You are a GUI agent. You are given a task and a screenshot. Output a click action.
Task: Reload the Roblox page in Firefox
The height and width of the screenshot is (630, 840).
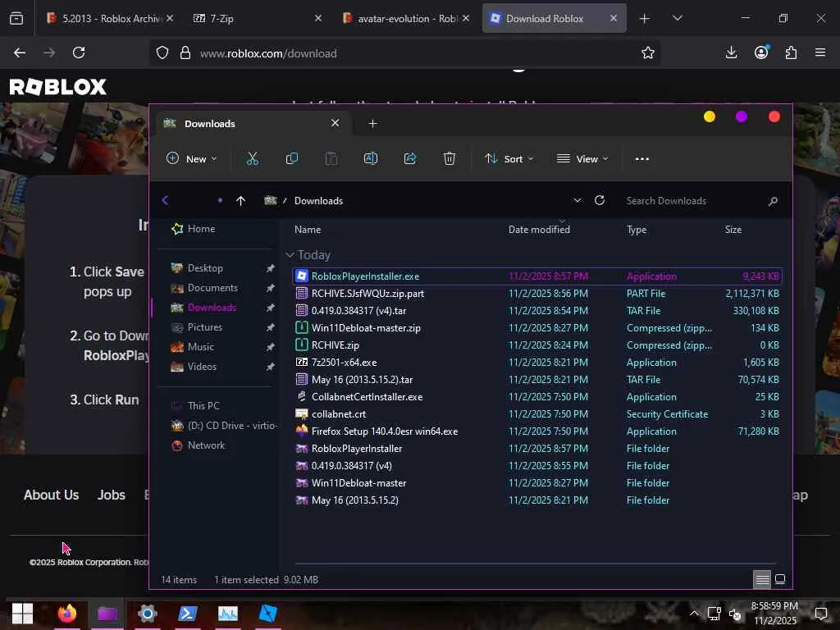79,52
